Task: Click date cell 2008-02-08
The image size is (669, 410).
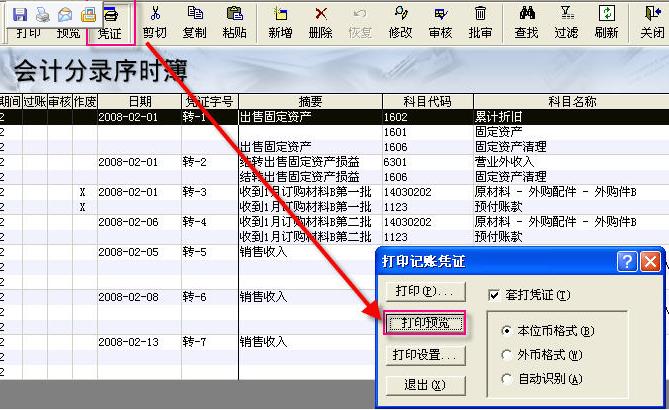Action: [x=140, y=297]
